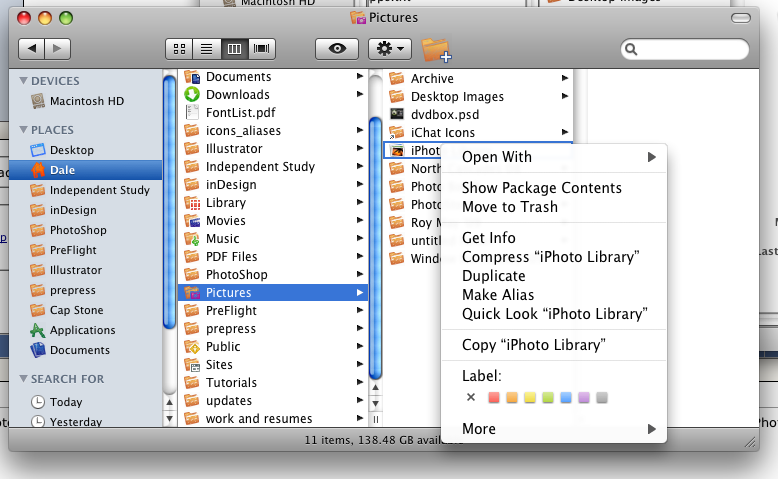
Task: Open prepress in the sidebar
Action: coord(86,290)
